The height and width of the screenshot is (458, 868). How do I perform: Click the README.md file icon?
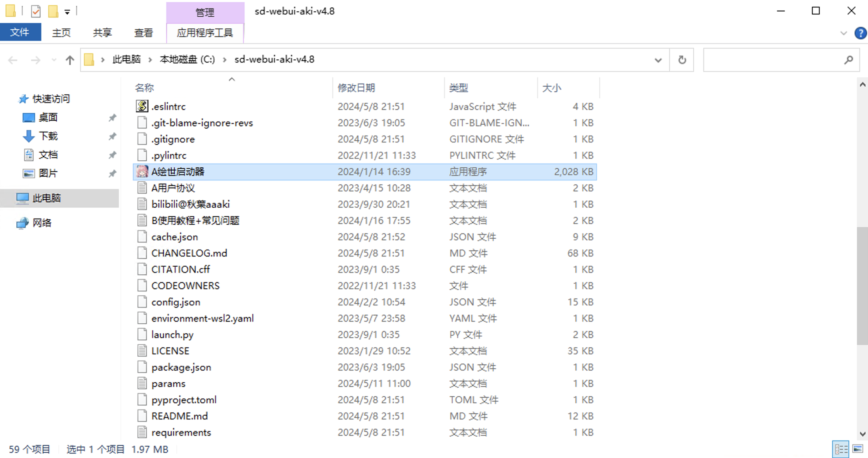(x=142, y=416)
